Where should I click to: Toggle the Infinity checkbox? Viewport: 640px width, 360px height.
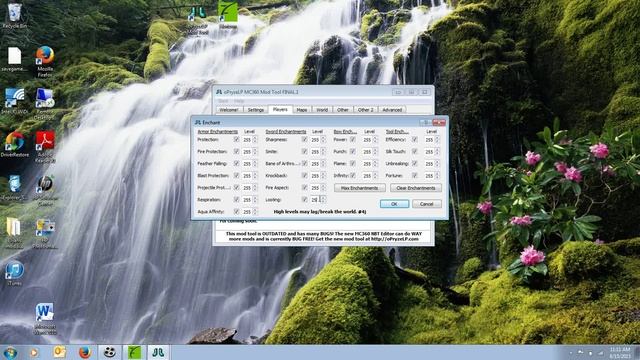353,176
